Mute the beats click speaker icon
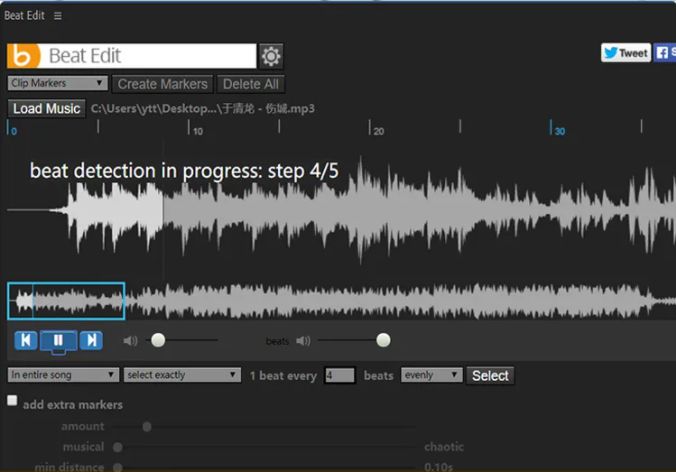676x472 pixels. point(303,341)
